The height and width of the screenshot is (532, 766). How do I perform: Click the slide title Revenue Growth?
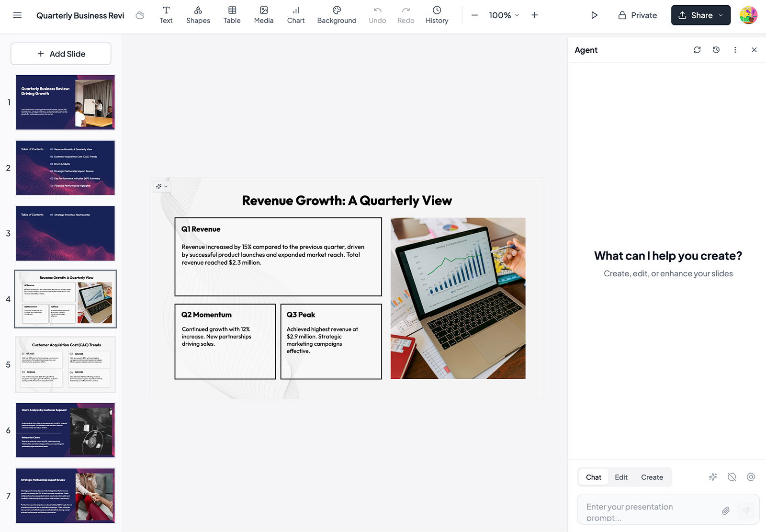tap(347, 201)
